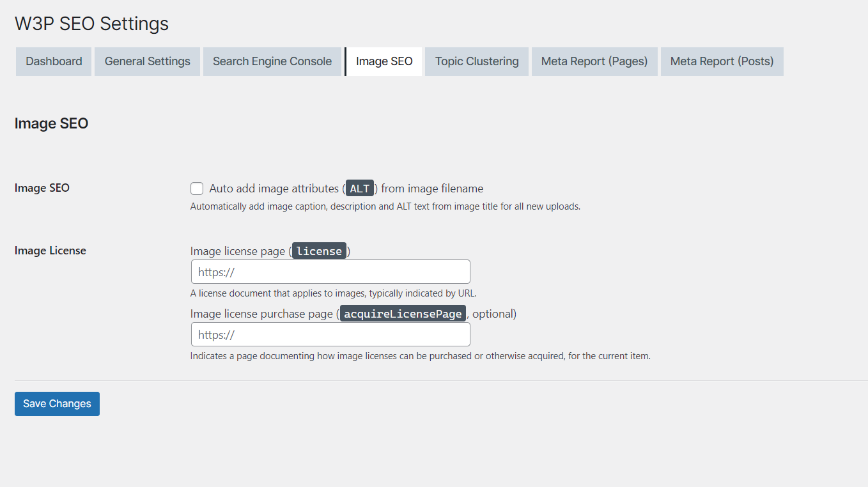Click the acquireLicensePage code tag
The image size is (868, 487).
click(x=403, y=314)
